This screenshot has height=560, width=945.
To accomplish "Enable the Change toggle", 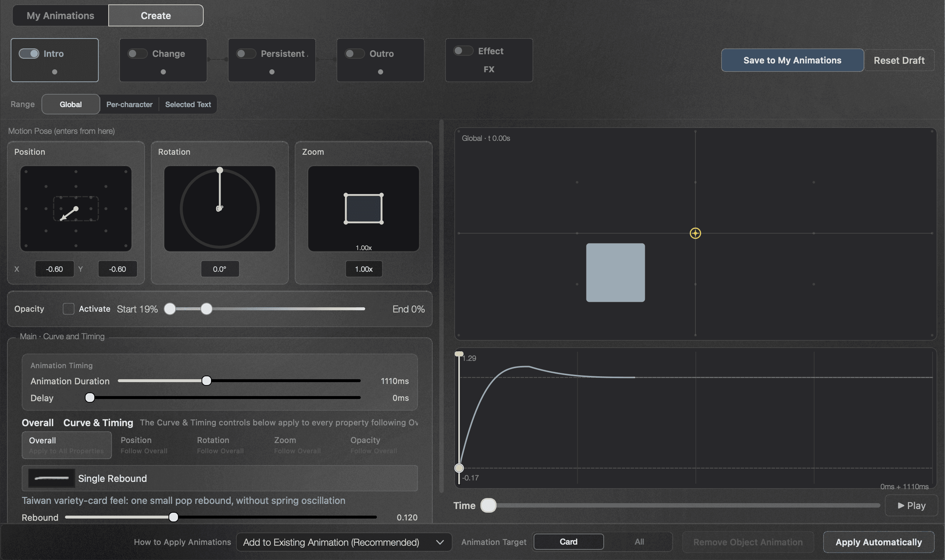I will tap(137, 54).
